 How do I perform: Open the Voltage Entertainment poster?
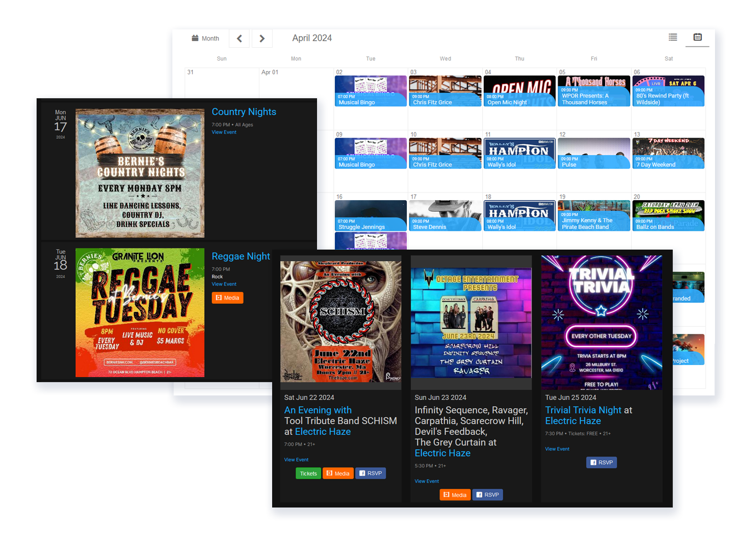point(471,323)
